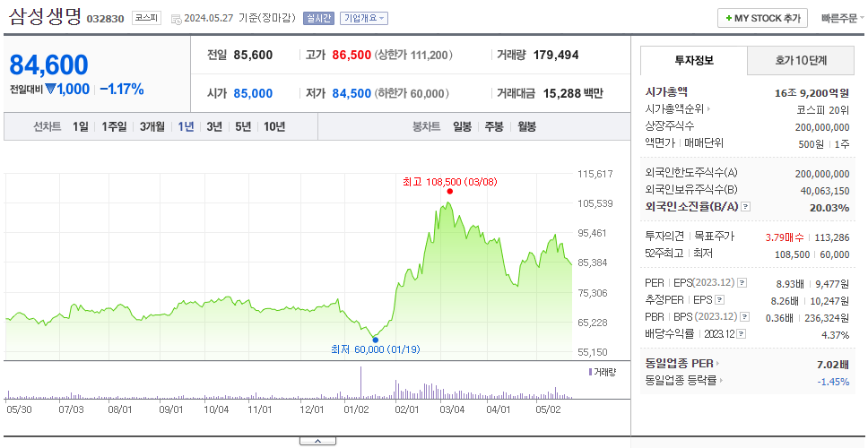The height and width of the screenshot is (448, 868).
Task: Click the current price 84,600
Action: [x=48, y=65]
